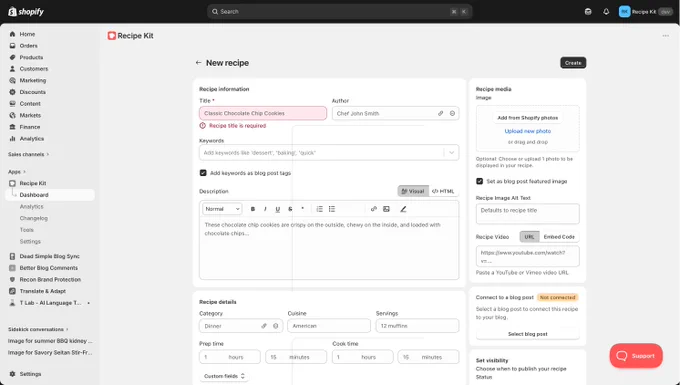Click the Recipe Image Alt Text field
This screenshot has height=385, width=680.
pos(527,214)
